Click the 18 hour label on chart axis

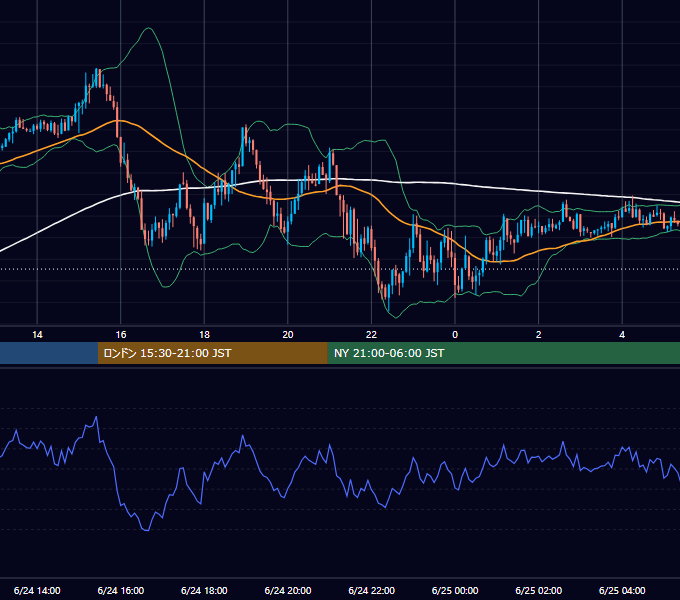point(204,335)
